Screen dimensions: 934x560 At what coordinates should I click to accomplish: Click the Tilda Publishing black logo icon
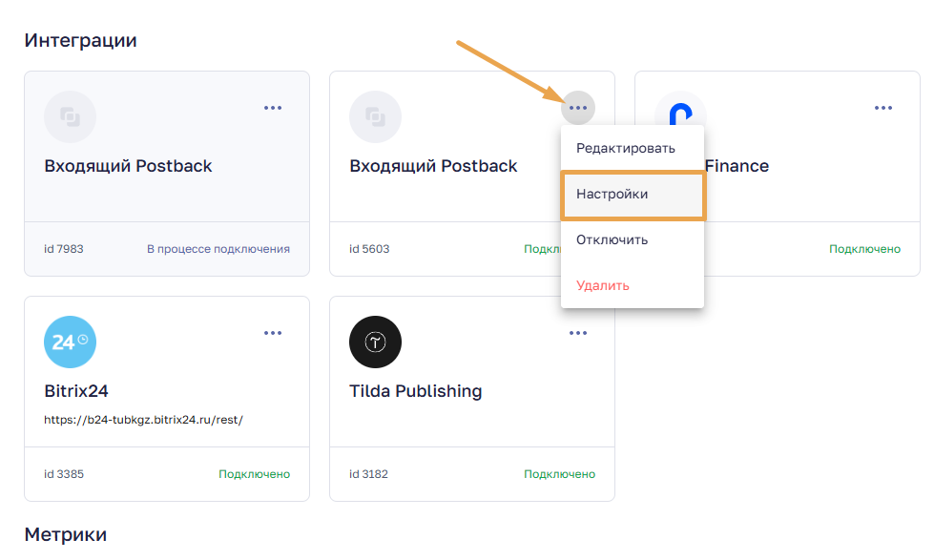pyautogui.click(x=375, y=342)
